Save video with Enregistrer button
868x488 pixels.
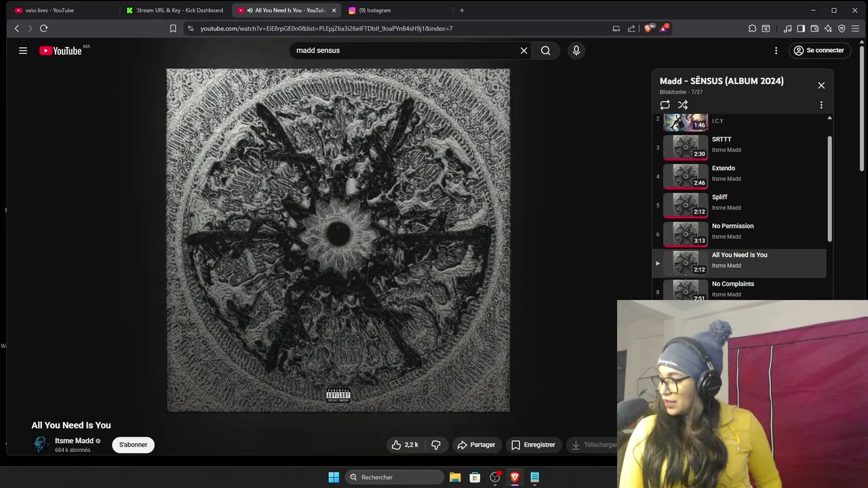[x=533, y=445]
